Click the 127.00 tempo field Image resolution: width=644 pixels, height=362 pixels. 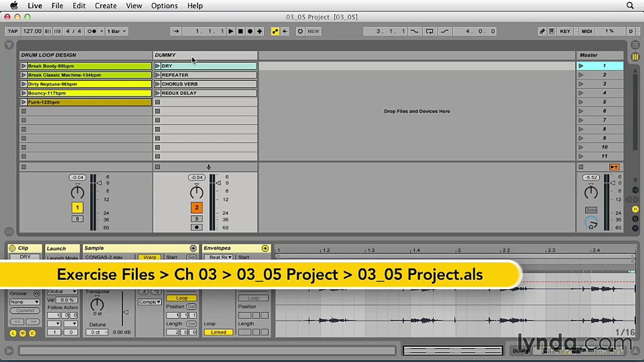[32, 31]
